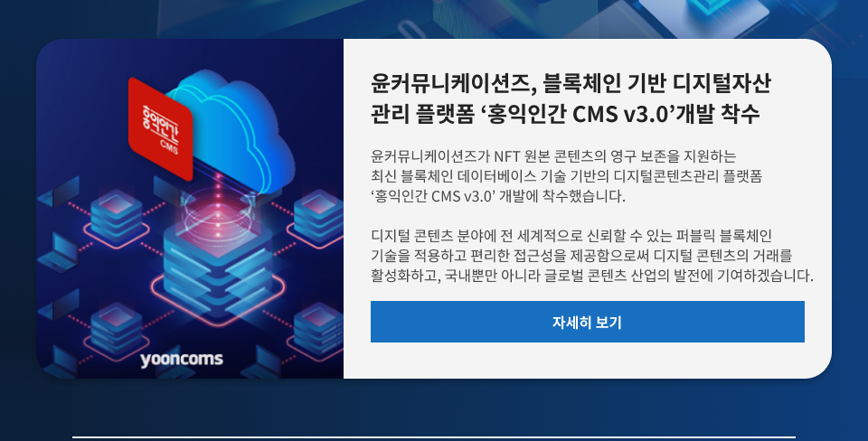
Task: Open the blockchain illustration thumbnail
Action: point(190,209)
